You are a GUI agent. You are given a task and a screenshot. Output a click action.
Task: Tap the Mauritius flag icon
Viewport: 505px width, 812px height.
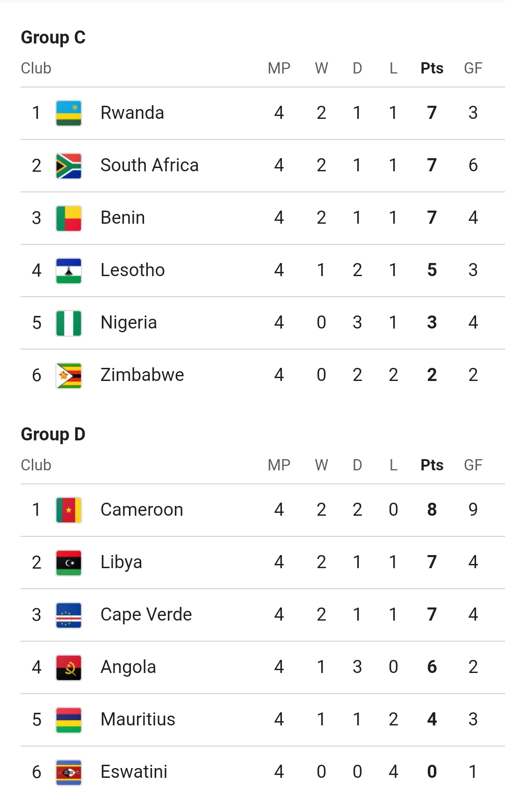pyautogui.click(x=69, y=720)
